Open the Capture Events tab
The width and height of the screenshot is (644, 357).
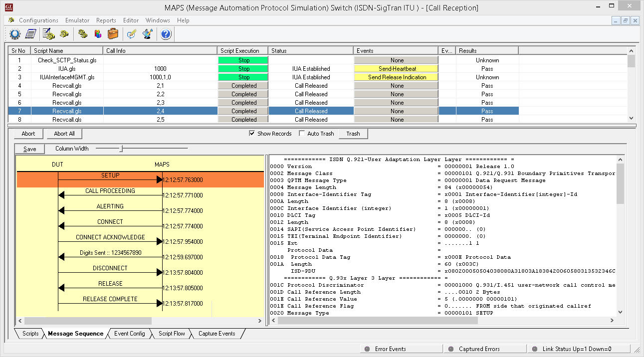point(216,334)
